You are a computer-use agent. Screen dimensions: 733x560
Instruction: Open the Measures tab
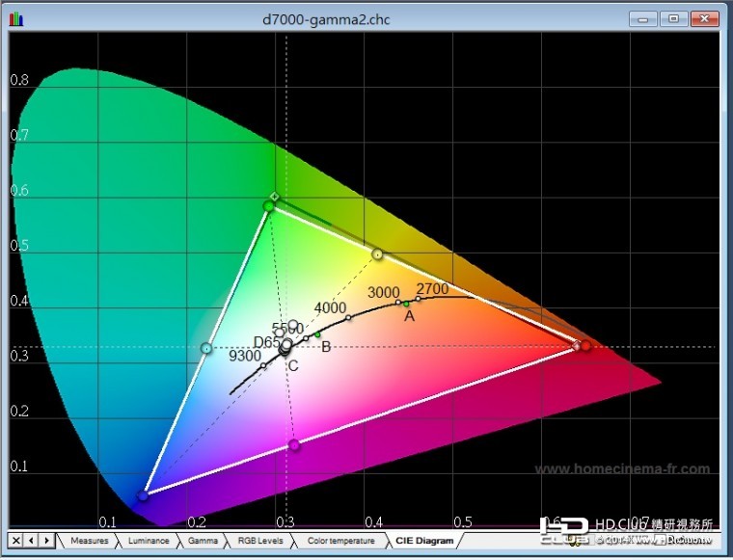click(89, 541)
